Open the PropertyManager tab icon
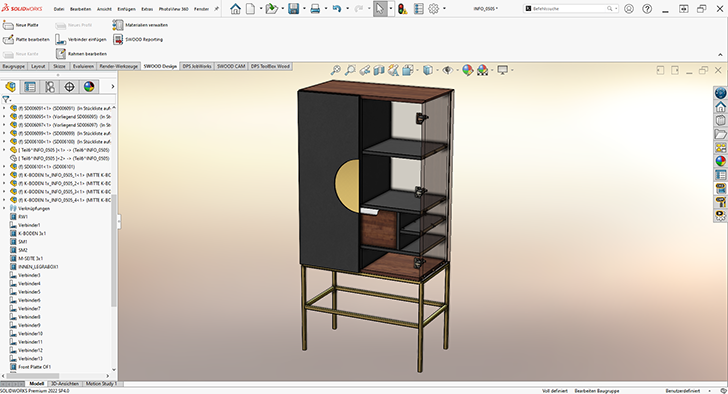Viewport: 728px width, 394px height. tap(30, 87)
